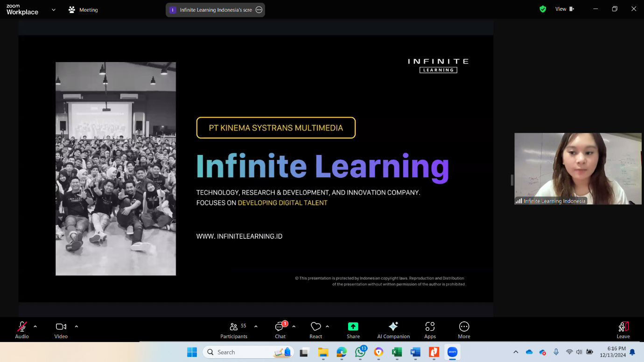This screenshot has width=644, height=362.
Task: Expand the video settings chevron
Action: click(x=76, y=326)
